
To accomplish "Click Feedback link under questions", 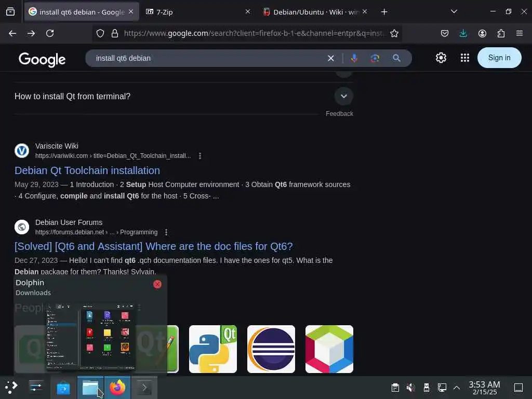I will click(x=339, y=114).
